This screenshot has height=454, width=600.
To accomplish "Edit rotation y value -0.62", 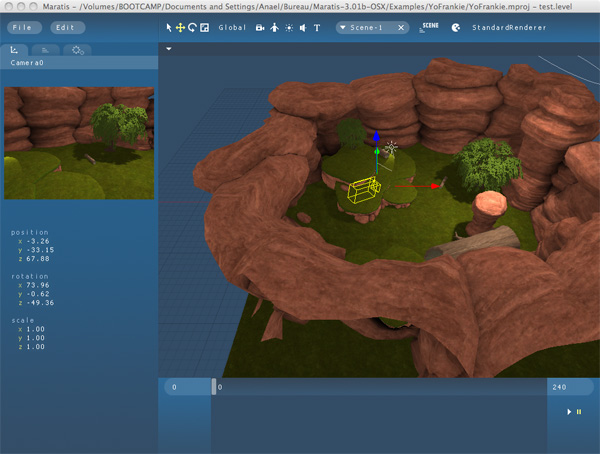I will [x=38, y=294].
